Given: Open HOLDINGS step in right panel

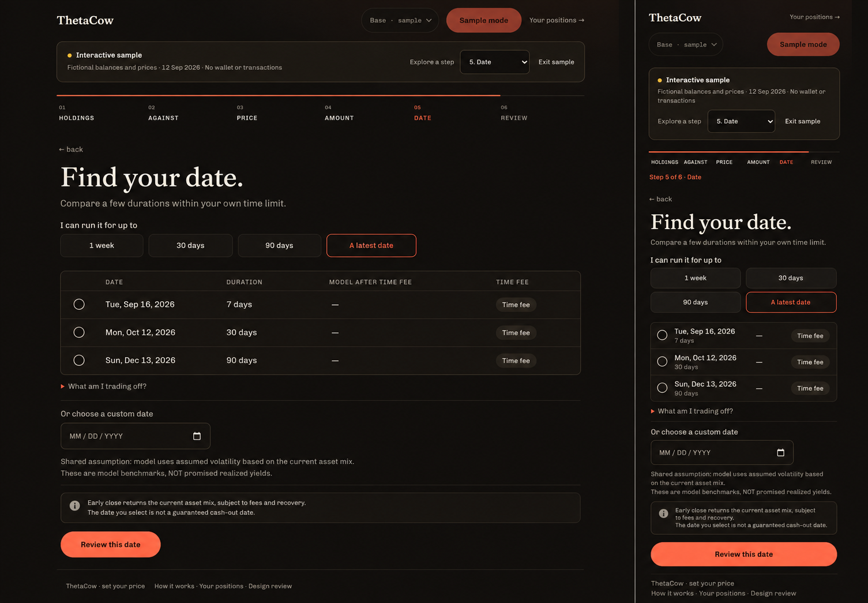Looking at the screenshot, I should point(664,162).
